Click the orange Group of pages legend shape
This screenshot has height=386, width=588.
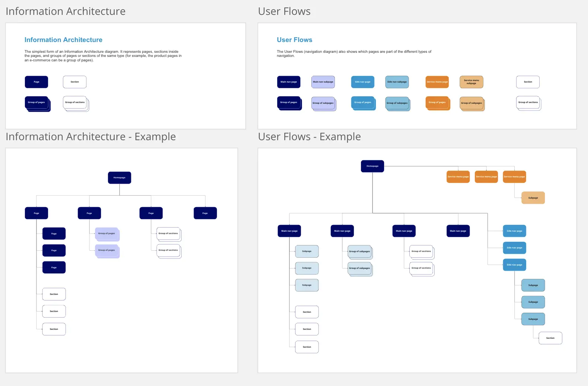pos(438,103)
